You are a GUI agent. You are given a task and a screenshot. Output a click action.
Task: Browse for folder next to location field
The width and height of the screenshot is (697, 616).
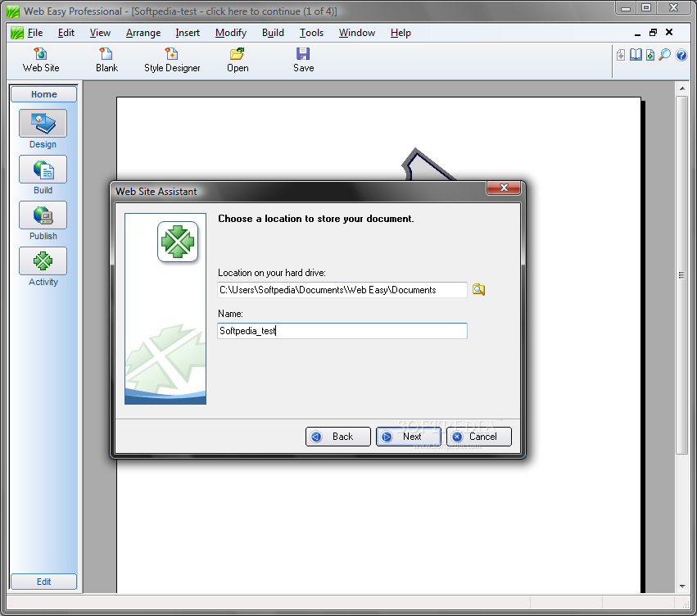pyautogui.click(x=478, y=289)
